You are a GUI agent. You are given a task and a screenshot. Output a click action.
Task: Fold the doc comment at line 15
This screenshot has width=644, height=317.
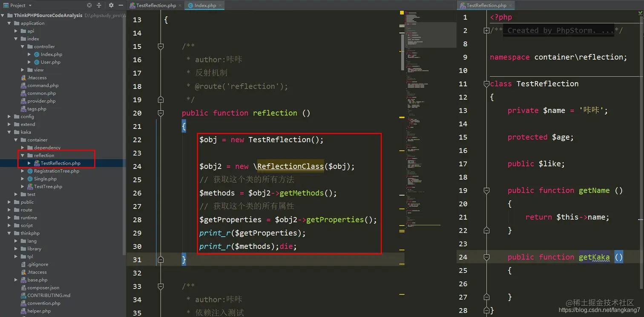(x=161, y=46)
